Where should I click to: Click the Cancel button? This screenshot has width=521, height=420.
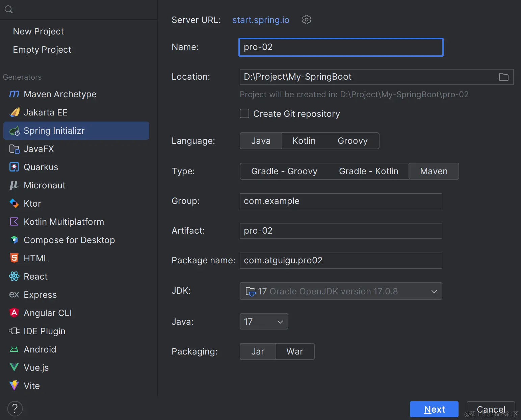491,409
